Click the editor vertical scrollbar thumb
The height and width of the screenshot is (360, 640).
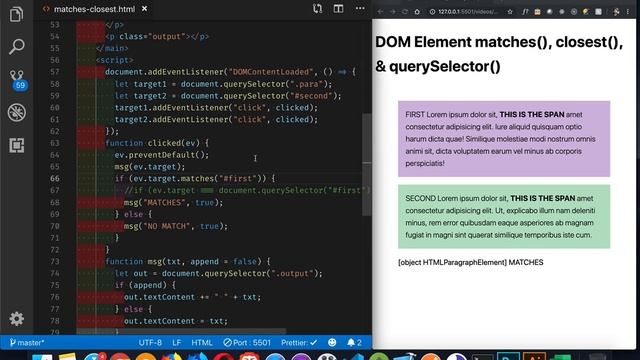[x=367, y=164]
